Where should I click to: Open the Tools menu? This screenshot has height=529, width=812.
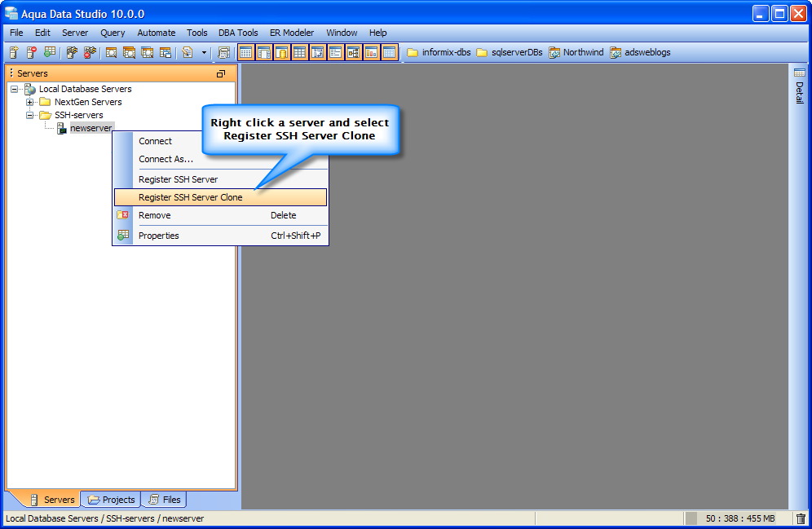click(196, 33)
